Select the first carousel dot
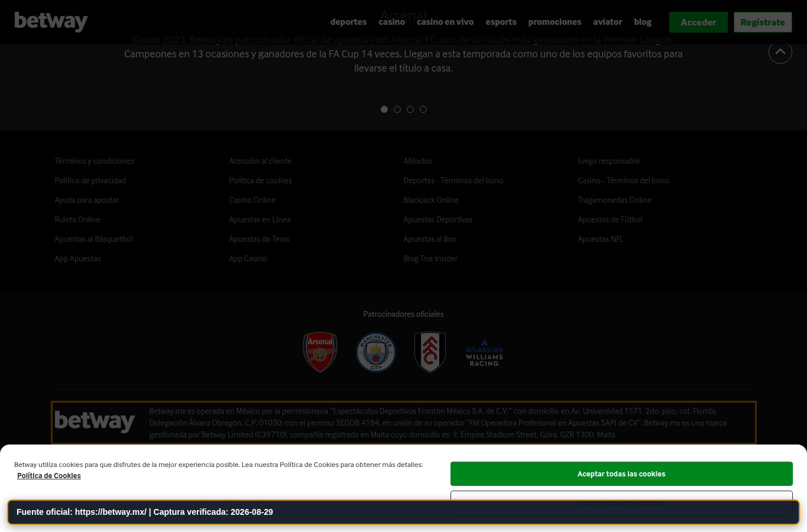The image size is (807, 532). 384,109
